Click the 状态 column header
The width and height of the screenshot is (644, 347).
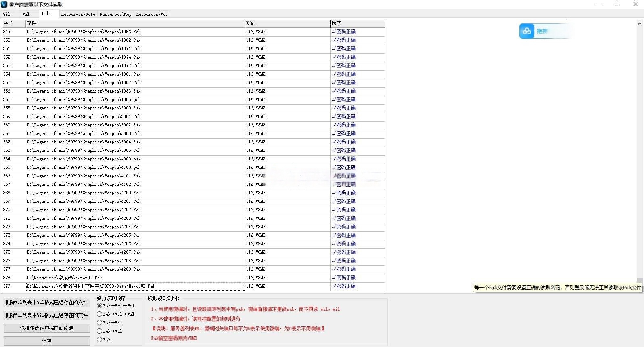point(358,23)
